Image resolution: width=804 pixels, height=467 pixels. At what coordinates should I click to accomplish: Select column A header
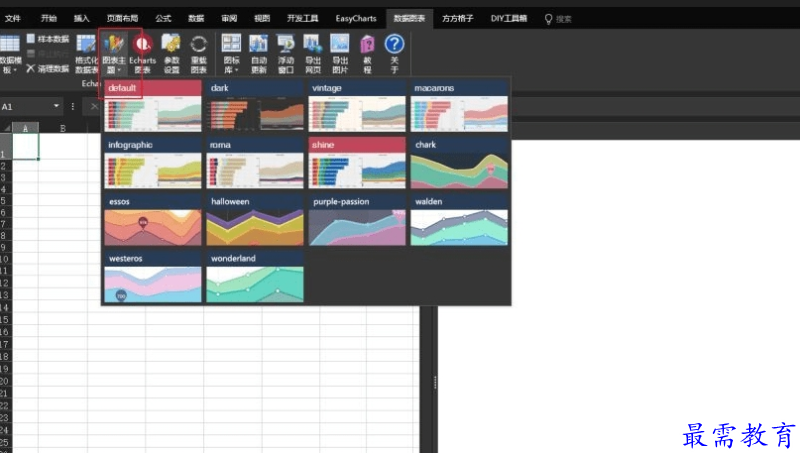point(25,128)
